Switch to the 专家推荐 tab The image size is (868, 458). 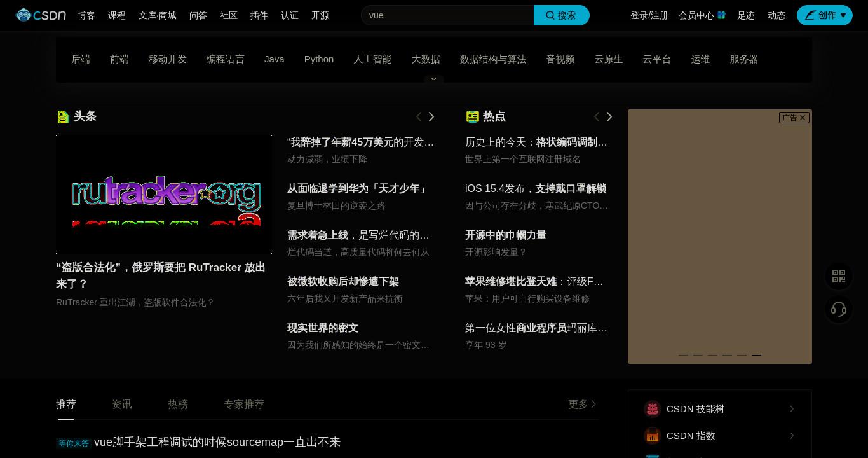tap(244, 405)
